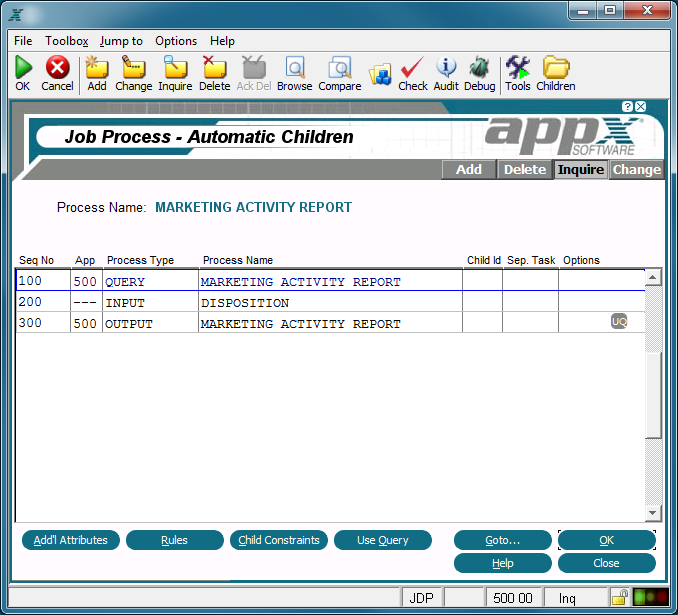Open the Browse magnifier icon
Image resolution: width=678 pixels, height=615 pixels.
(x=295, y=67)
